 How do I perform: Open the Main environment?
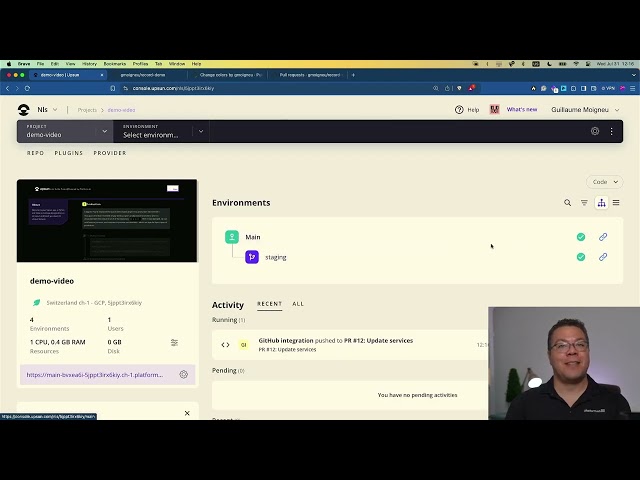pyautogui.click(x=253, y=237)
